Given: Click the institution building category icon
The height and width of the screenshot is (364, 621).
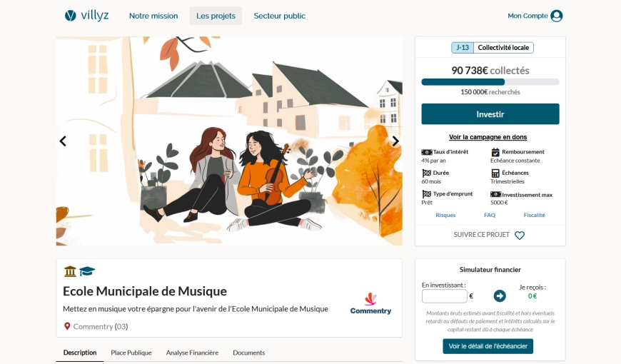Looking at the screenshot, I should click(x=70, y=271).
